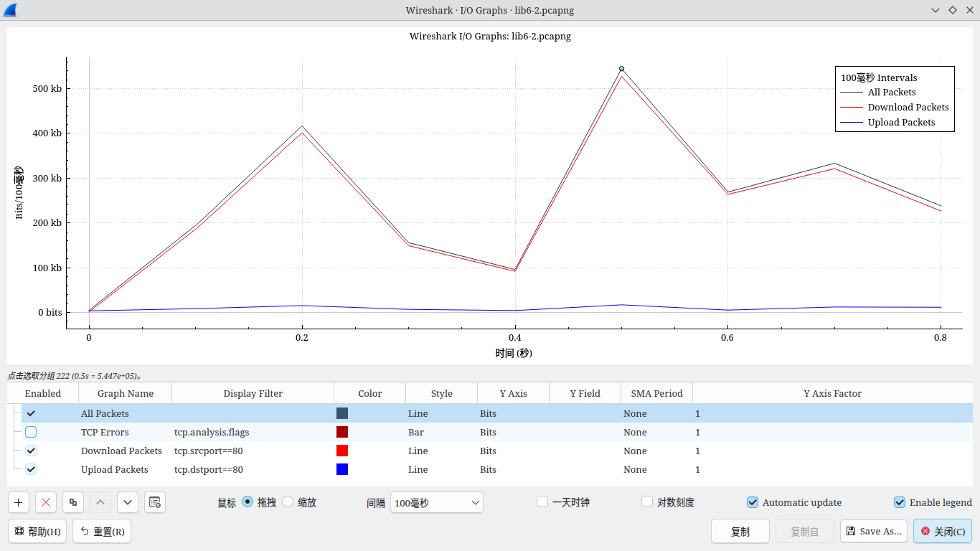The height and width of the screenshot is (551, 980).
Task: Duplicate the selected graph
Action: click(x=73, y=502)
